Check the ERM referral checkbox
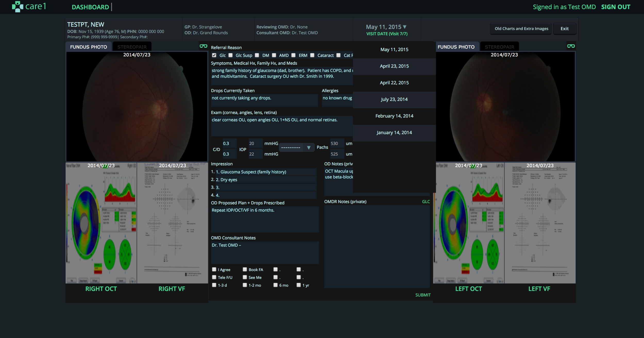This screenshot has width=644, height=338. coord(293,55)
